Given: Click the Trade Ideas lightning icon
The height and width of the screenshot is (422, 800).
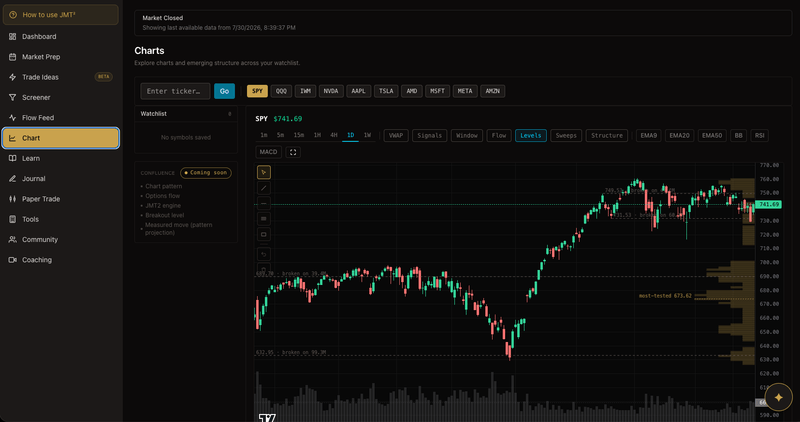Looking at the screenshot, I should pyautogui.click(x=12, y=77).
